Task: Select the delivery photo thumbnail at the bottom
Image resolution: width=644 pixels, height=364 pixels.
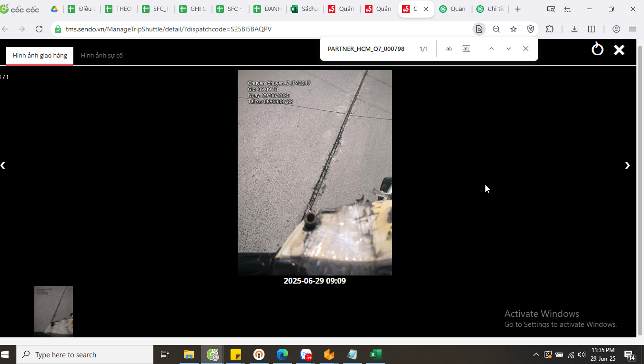Action: click(53, 311)
